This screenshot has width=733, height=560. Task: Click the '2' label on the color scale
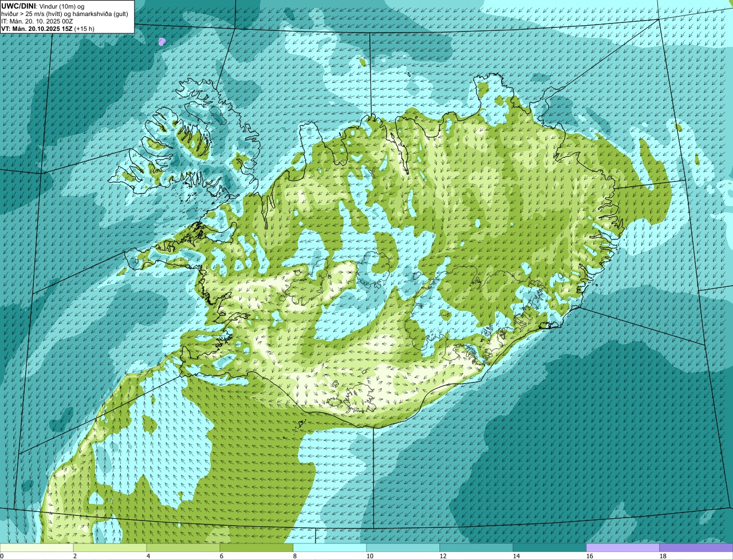[75, 556]
